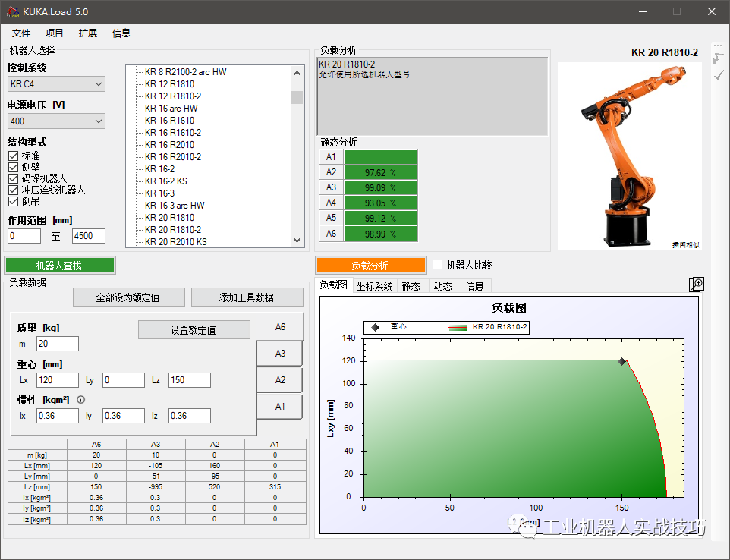730x560 pixels.
Task: Open the inertia info icon next to 惯性
Action: [80, 400]
